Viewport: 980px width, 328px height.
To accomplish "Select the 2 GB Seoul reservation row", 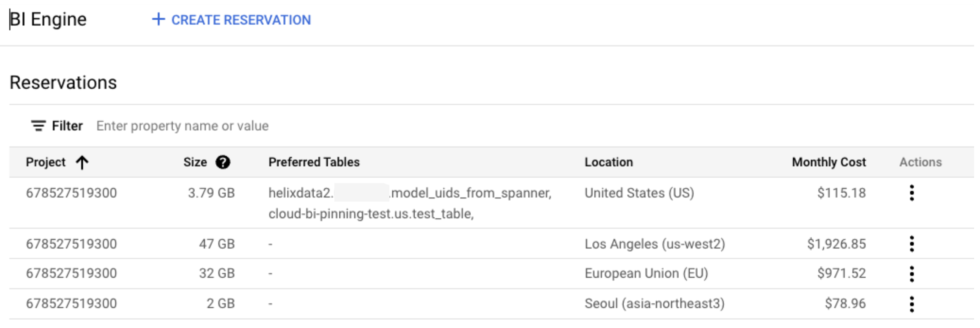I will pos(220,304).
